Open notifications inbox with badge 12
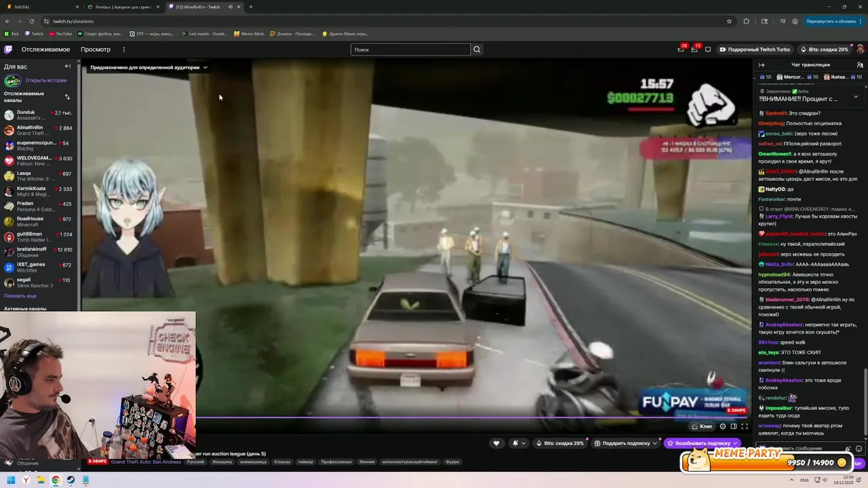868x488 pixels. point(694,49)
